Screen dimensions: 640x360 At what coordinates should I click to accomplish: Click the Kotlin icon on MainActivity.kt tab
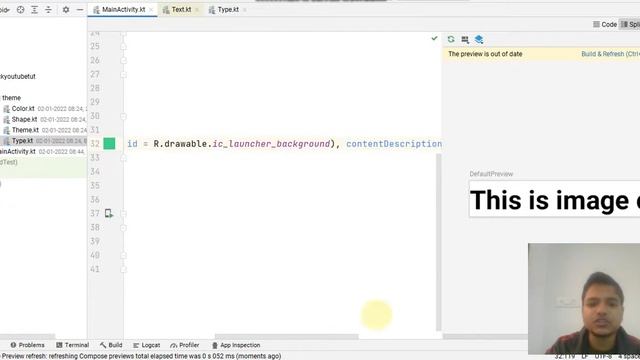pos(96,10)
